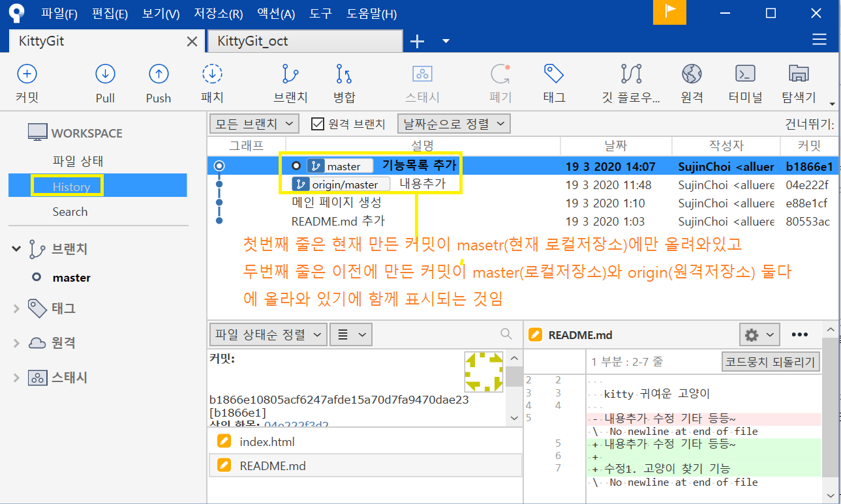Click the three-dots more options button
Viewport: 841px width, 504px height.
[x=800, y=334]
